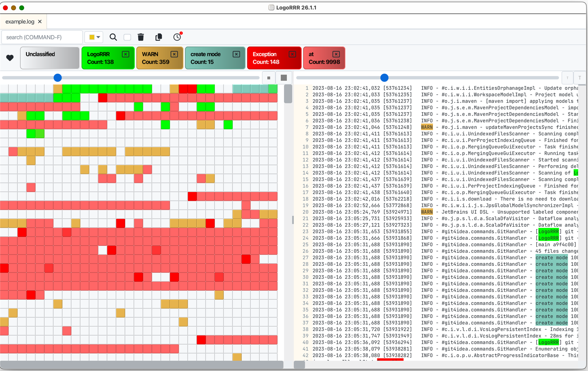Toggle the 'at' filter, count 9998
The height and width of the screenshot is (371, 588).
tap(324, 58)
